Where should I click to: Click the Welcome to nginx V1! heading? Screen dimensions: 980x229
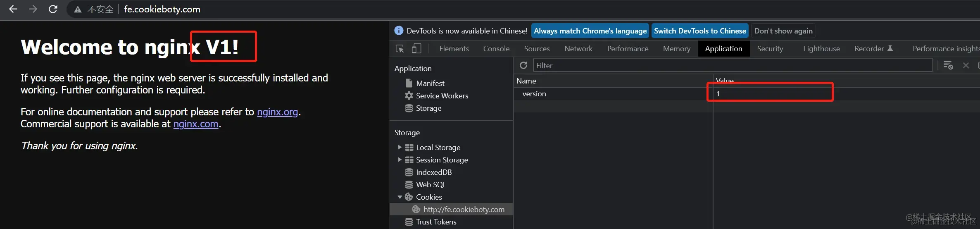[130, 47]
